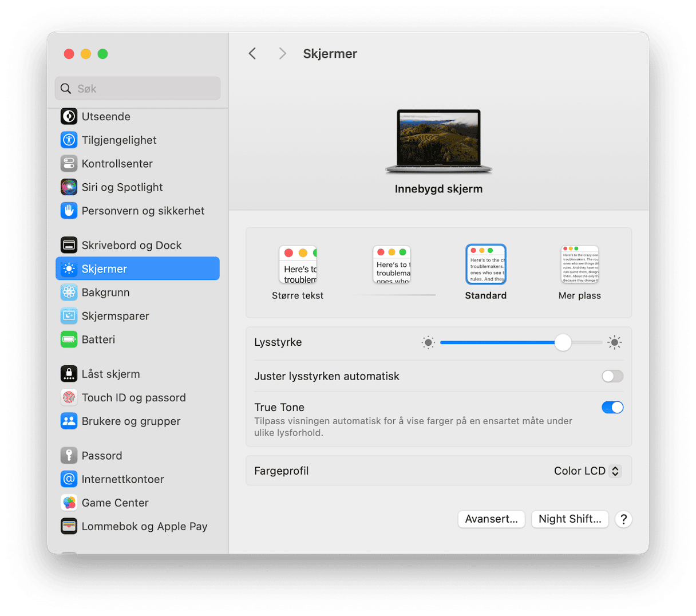
Task: Turn off the True Tone switch
Action: (612, 407)
